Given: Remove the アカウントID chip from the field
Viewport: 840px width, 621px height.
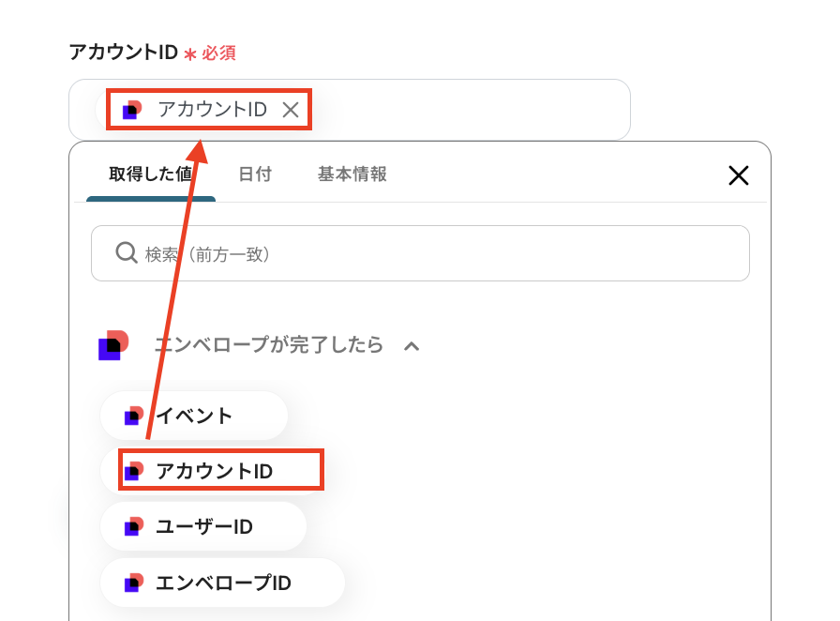Looking at the screenshot, I should click(x=291, y=110).
